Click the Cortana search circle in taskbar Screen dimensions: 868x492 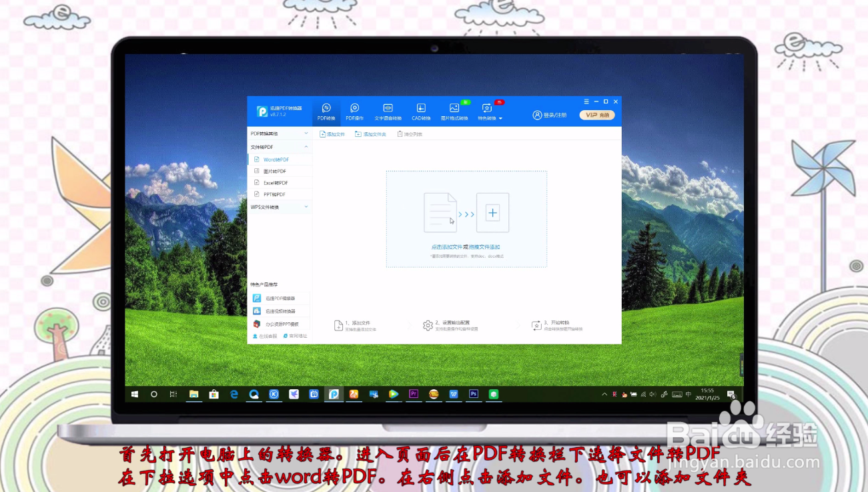pos(154,395)
